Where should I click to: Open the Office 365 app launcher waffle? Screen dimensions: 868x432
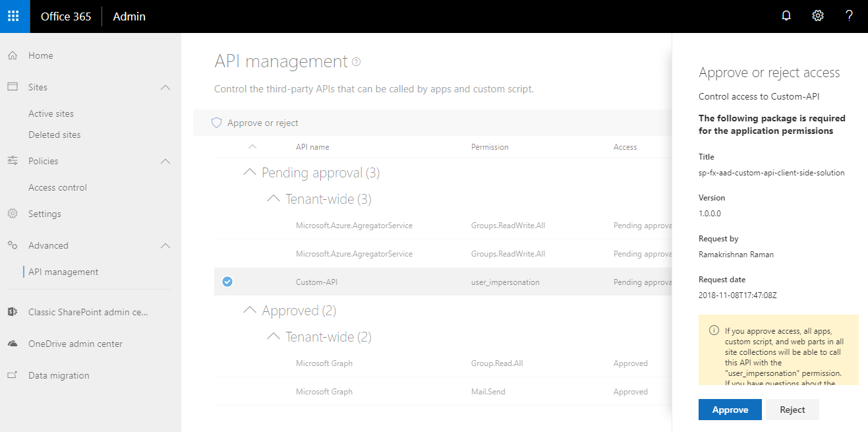[14, 16]
